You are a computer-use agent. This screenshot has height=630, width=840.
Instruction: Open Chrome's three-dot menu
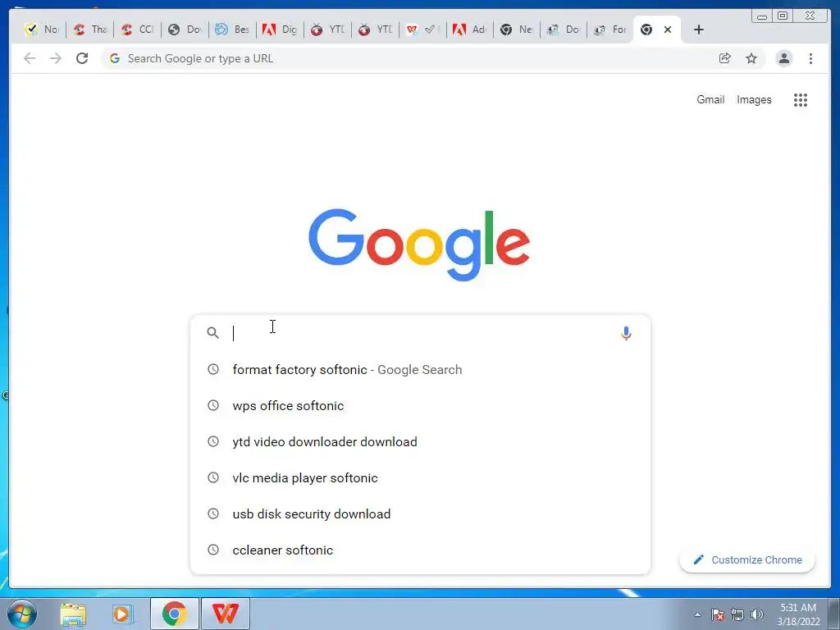(810, 58)
